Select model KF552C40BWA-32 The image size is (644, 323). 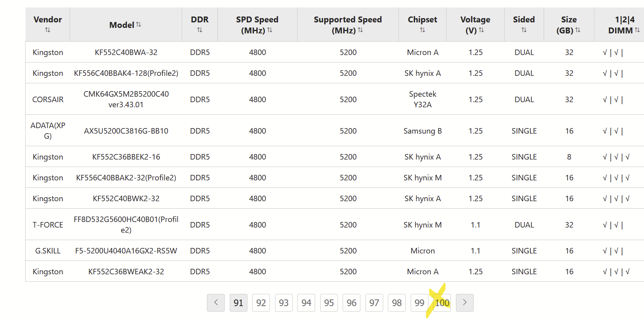(126, 52)
